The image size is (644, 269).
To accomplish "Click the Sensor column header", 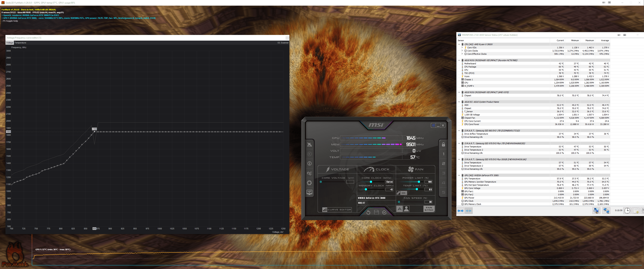I will (x=503, y=40).
